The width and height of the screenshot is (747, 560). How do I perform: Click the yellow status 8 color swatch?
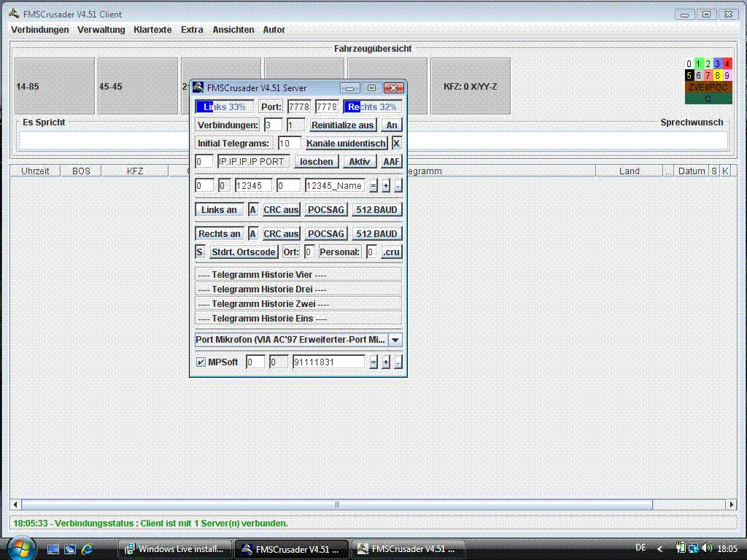(718, 75)
